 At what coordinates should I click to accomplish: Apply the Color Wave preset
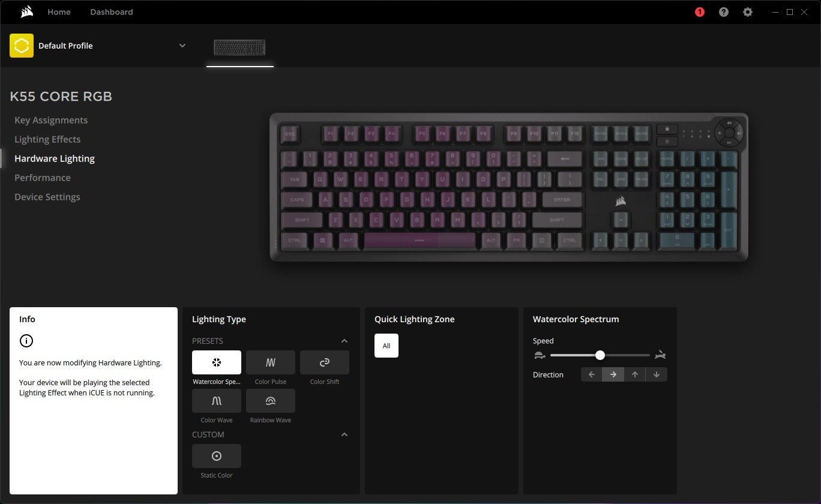(217, 401)
